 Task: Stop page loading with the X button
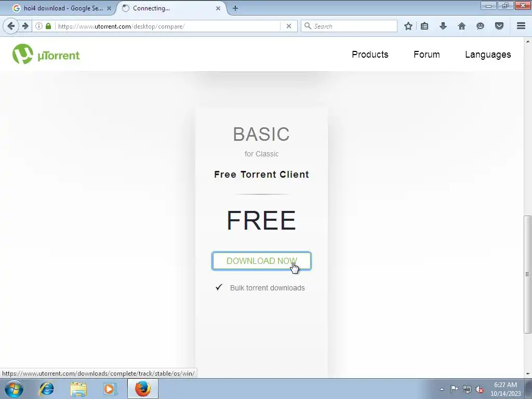tap(289, 26)
